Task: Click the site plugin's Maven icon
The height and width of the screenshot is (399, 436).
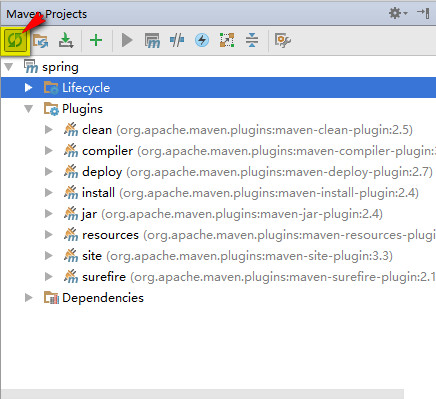Action: coord(71,256)
